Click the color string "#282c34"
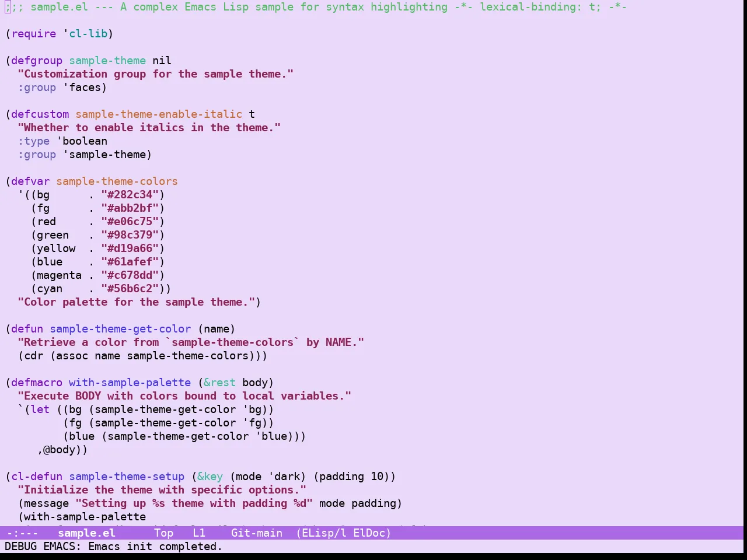This screenshot has width=747, height=560. click(x=130, y=195)
